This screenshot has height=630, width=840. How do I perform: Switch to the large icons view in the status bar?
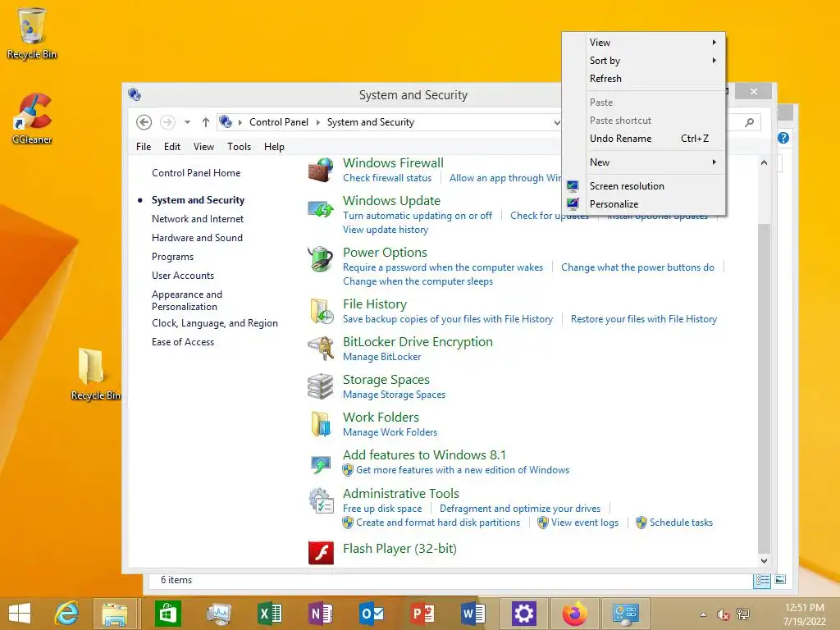tap(780, 580)
